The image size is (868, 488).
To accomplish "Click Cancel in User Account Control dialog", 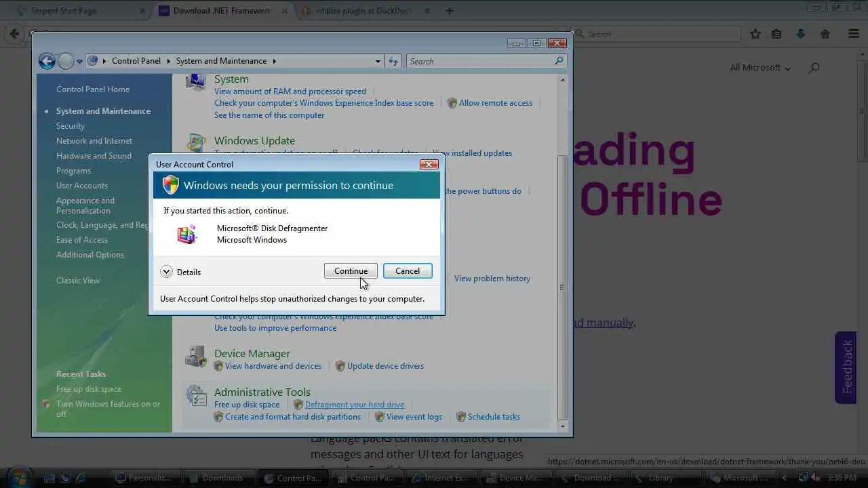I will (408, 271).
